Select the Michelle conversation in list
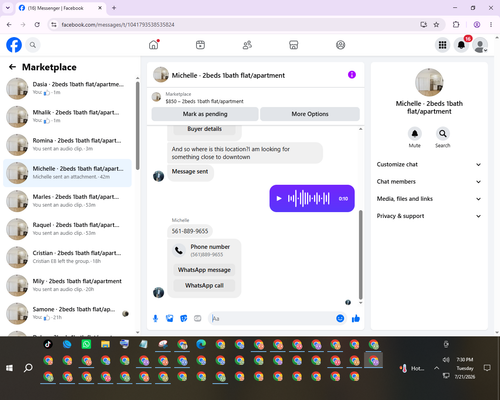 pos(67,173)
